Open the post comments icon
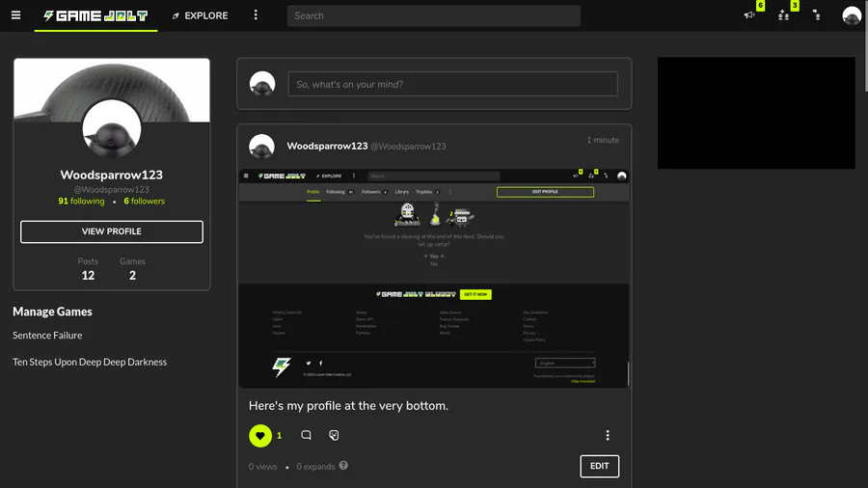 click(x=306, y=435)
